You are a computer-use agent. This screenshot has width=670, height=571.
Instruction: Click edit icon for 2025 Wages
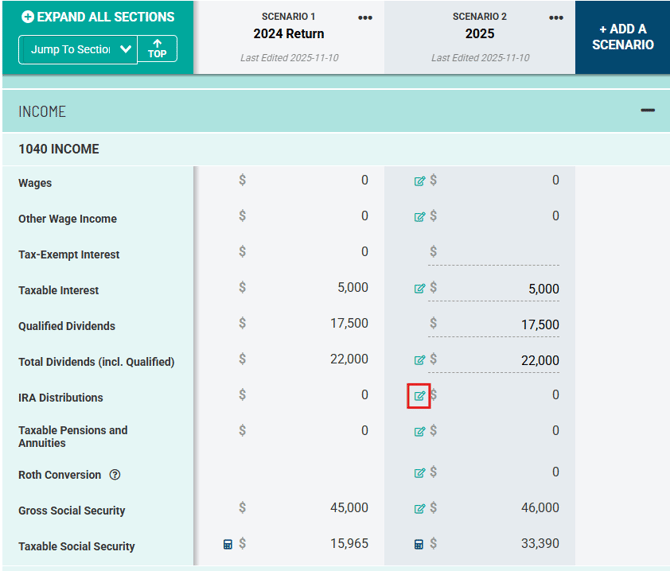click(x=420, y=181)
